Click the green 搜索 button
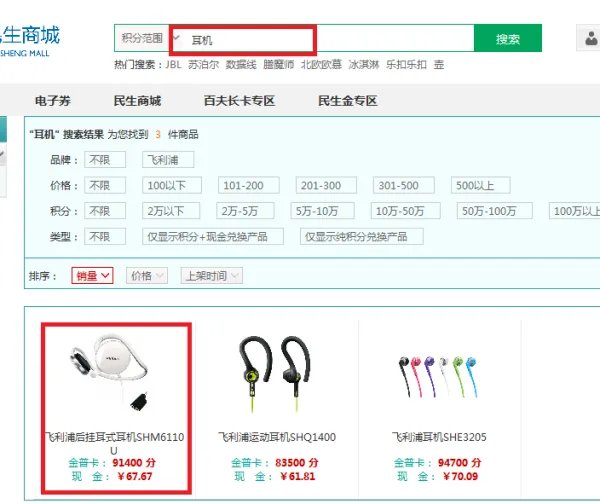 (x=507, y=38)
